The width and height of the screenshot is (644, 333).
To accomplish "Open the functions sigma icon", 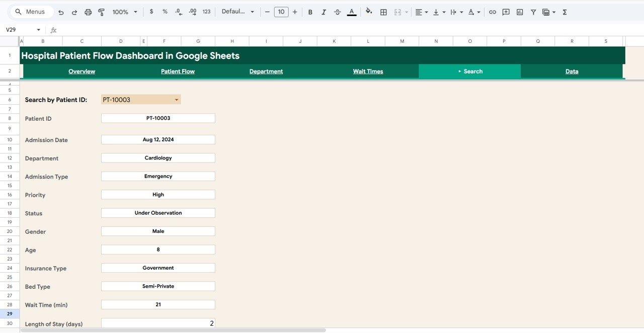I will pos(565,12).
